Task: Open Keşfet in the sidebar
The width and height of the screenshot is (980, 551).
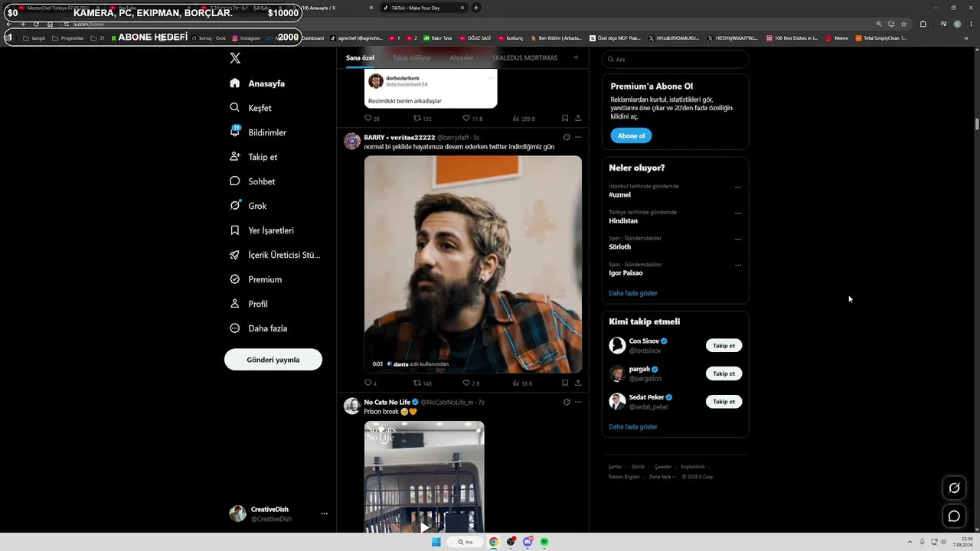Action: click(x=250, y=108)
